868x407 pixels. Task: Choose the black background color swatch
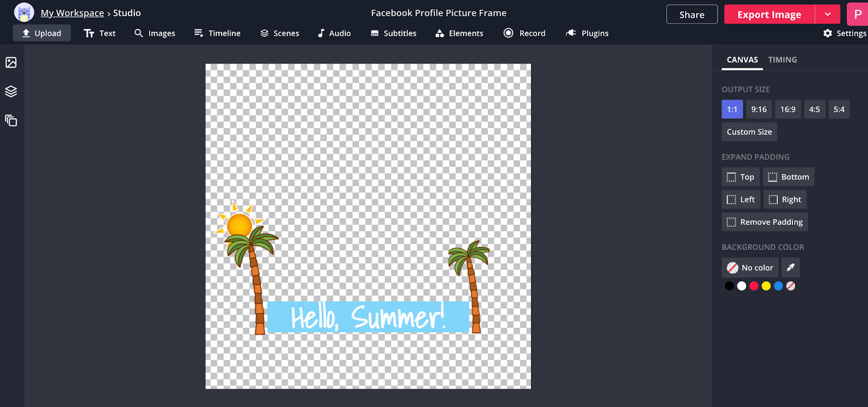coord(729,286)
